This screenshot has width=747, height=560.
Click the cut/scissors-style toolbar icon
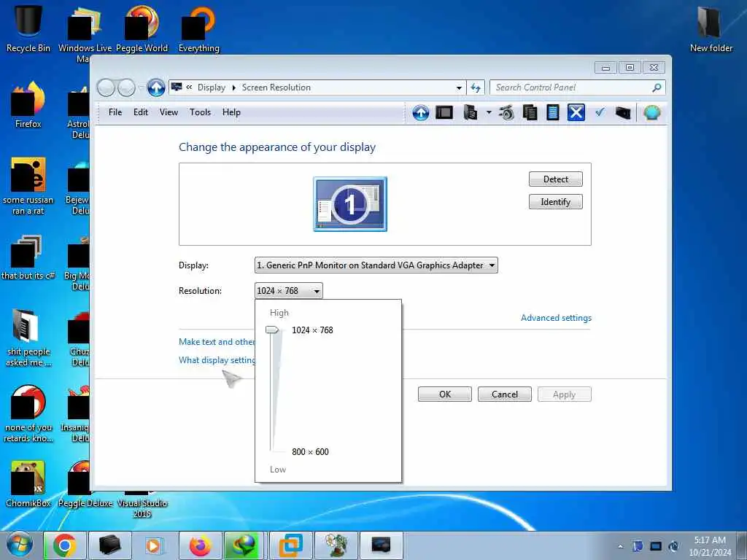(x=507, y=113)
